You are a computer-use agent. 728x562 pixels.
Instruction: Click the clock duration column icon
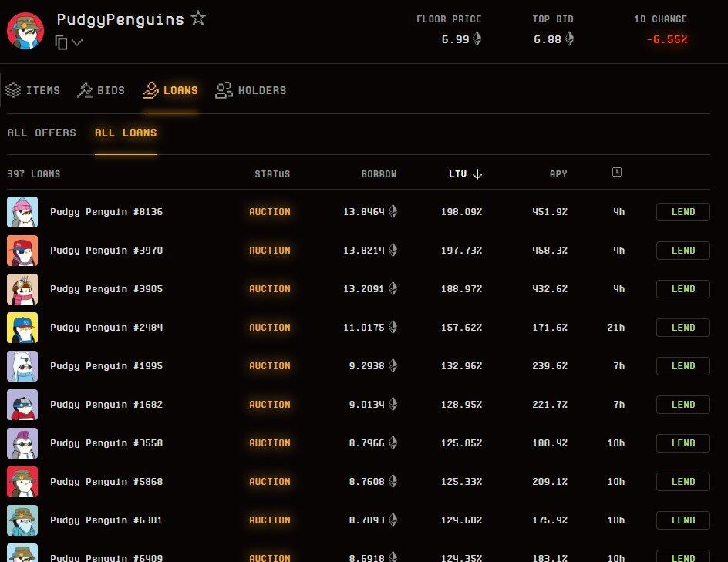tap(616, 172)
